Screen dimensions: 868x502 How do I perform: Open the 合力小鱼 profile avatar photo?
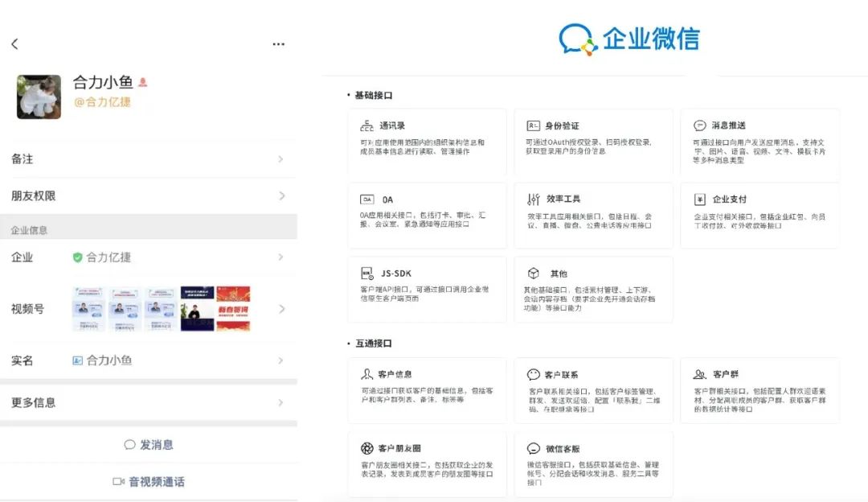click(39, 97)
